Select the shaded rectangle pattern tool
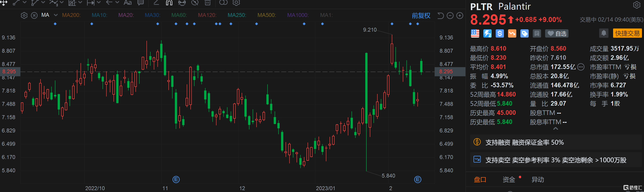Screen dimensions: 644x192 (72, 3)
